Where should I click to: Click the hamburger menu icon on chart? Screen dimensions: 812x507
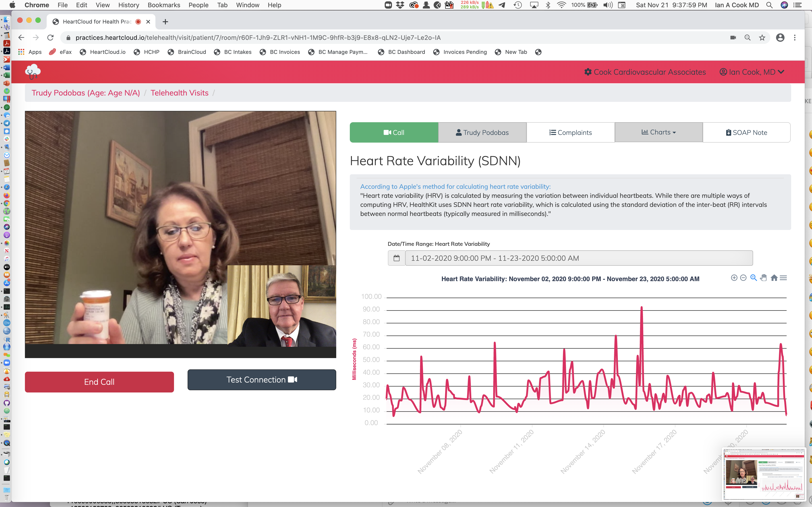click(x=783, y=277)
